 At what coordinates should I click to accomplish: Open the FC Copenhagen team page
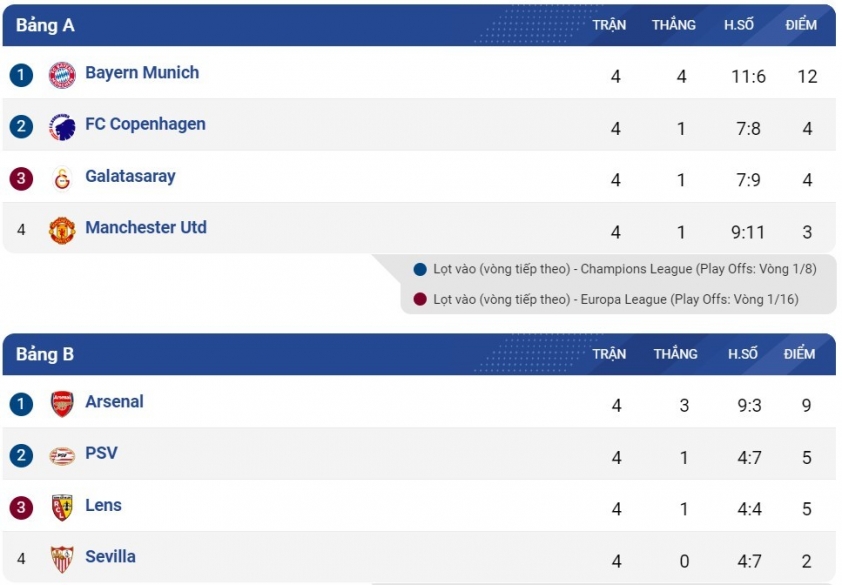[x=146, y=124]
